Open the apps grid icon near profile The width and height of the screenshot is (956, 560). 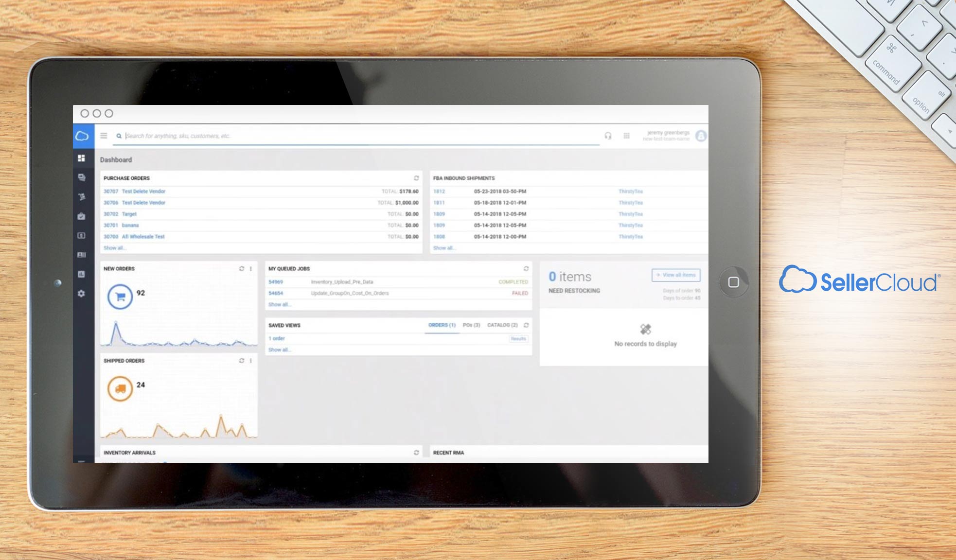point(627,136)
